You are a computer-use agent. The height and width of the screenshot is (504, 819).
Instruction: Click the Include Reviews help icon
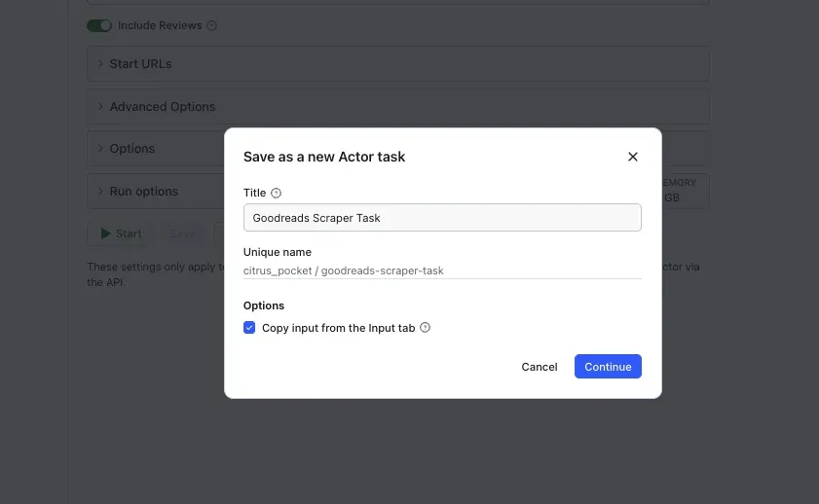211,25
